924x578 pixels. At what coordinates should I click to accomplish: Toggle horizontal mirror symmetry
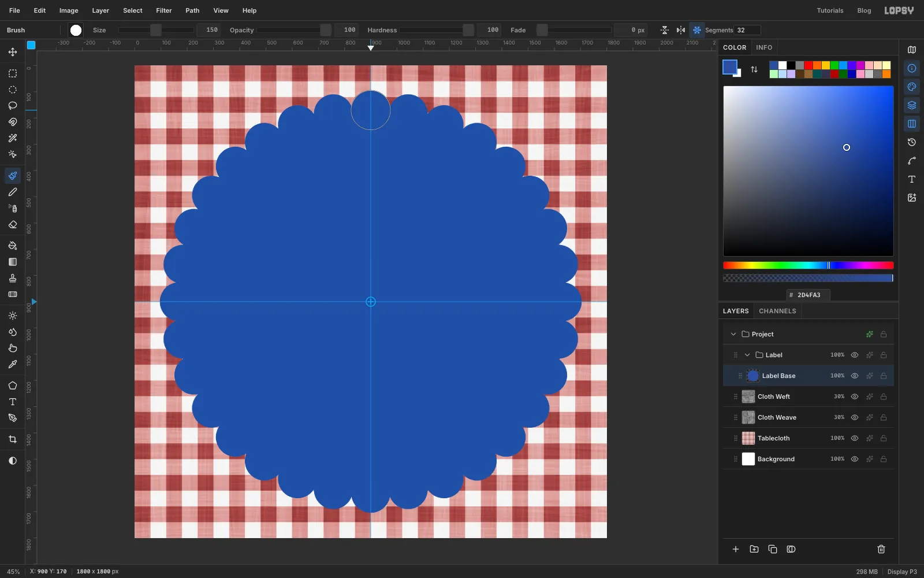[681, 30]
